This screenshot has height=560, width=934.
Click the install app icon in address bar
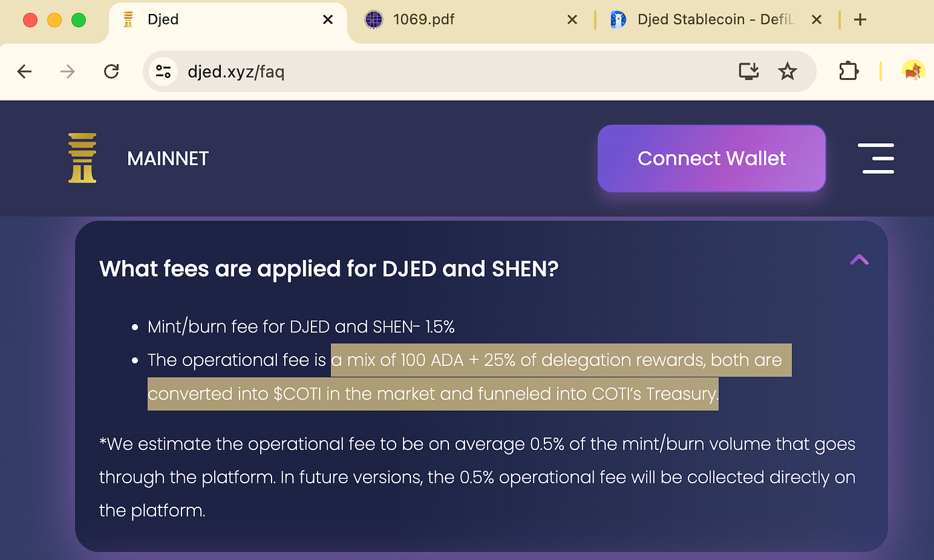point(749,71)
